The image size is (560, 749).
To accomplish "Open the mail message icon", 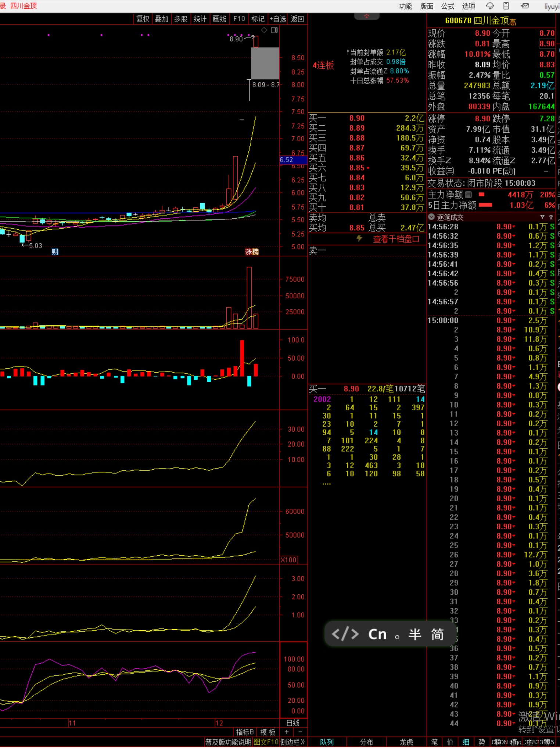I will [x=525, y=6].
